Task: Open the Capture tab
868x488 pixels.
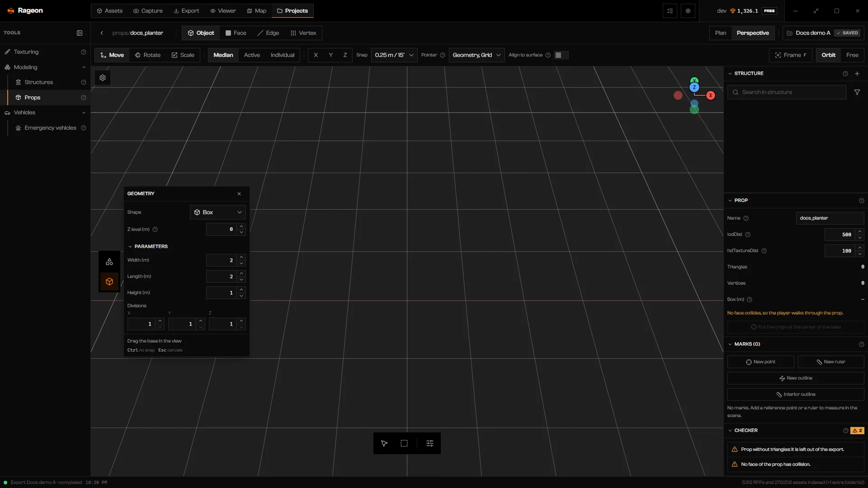Action: click(x=148, y=11)
